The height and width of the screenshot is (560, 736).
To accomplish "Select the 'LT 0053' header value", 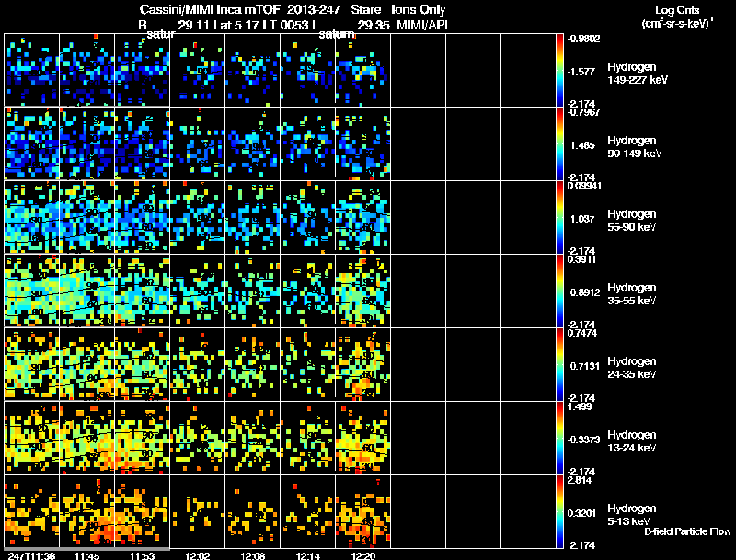I will point(284,25).
